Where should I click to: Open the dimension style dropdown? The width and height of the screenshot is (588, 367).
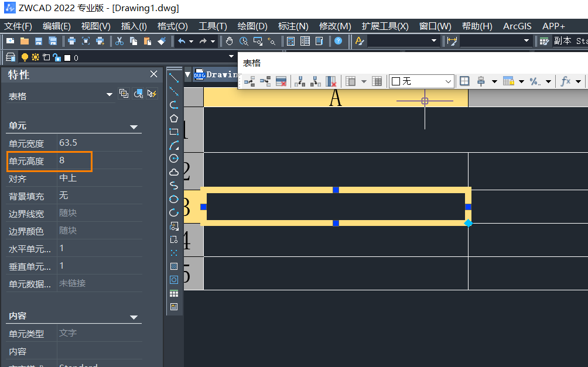pos(527,40)
